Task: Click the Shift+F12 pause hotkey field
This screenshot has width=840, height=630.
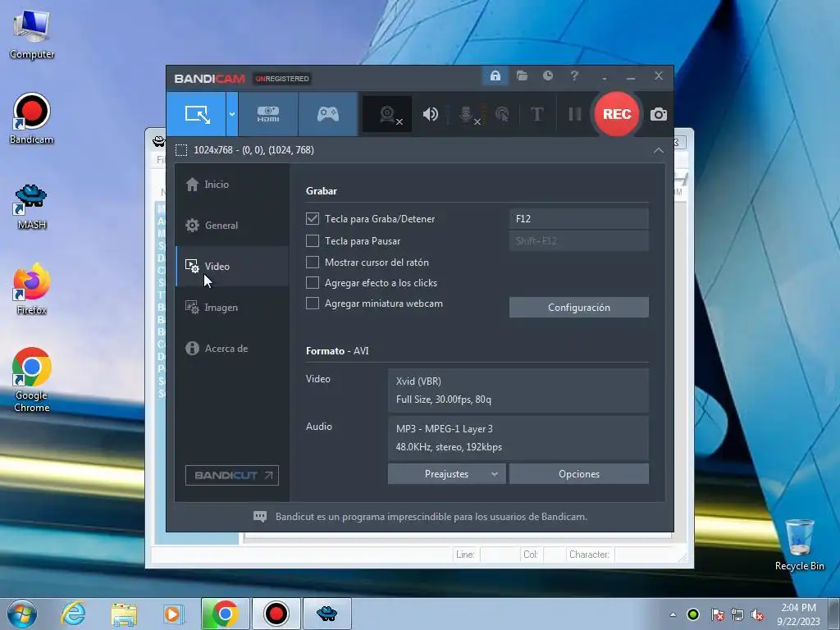Action: pyautogui.click(x=578, y=241)
